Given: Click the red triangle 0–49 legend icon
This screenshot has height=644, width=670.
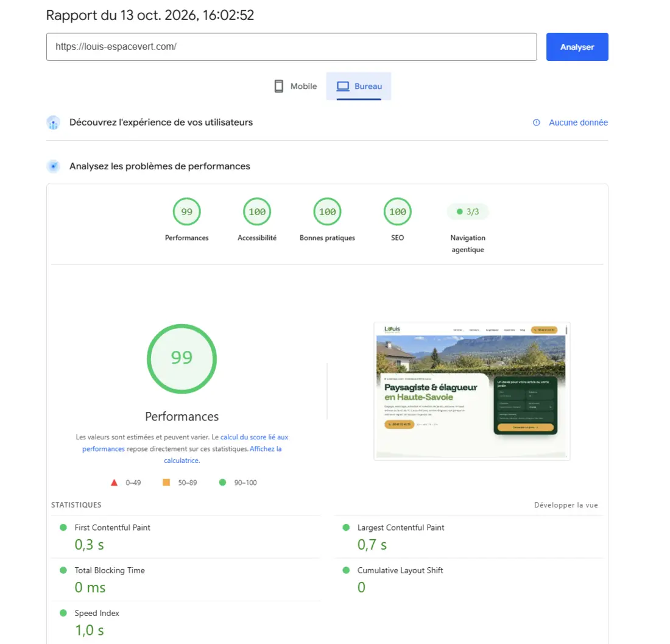Looking at the screenshot, I should click(x=114, y=483).
